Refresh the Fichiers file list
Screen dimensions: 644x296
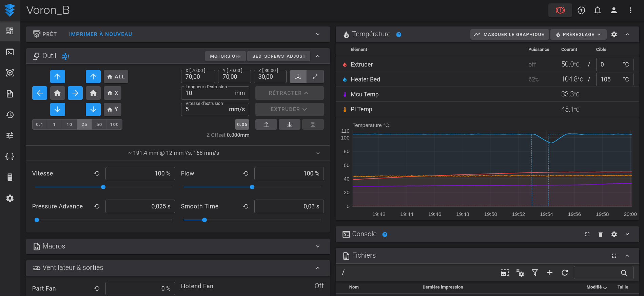(564, 273)
